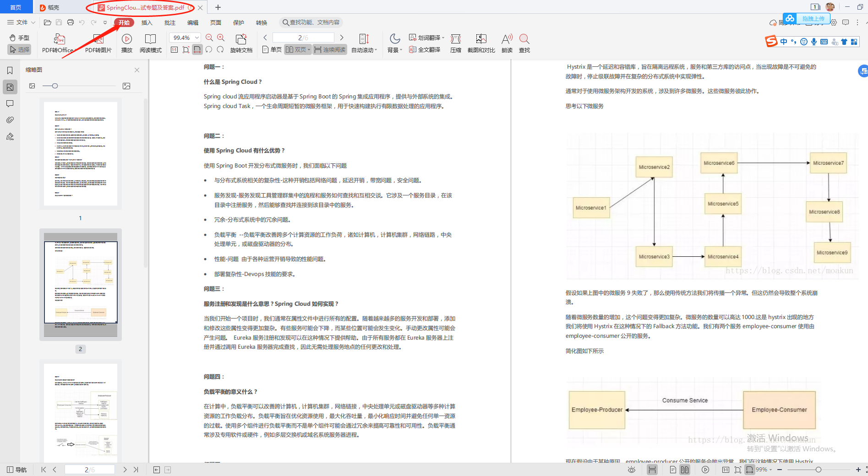Jump to last page in status bar
Viewport: 868px width, 476px height.
click(136, 470)
